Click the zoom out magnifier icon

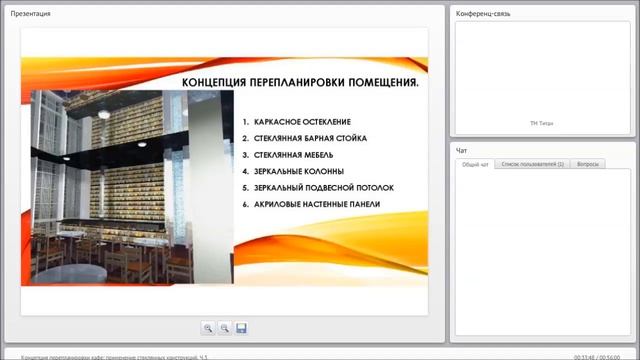[x=224, y=328]
